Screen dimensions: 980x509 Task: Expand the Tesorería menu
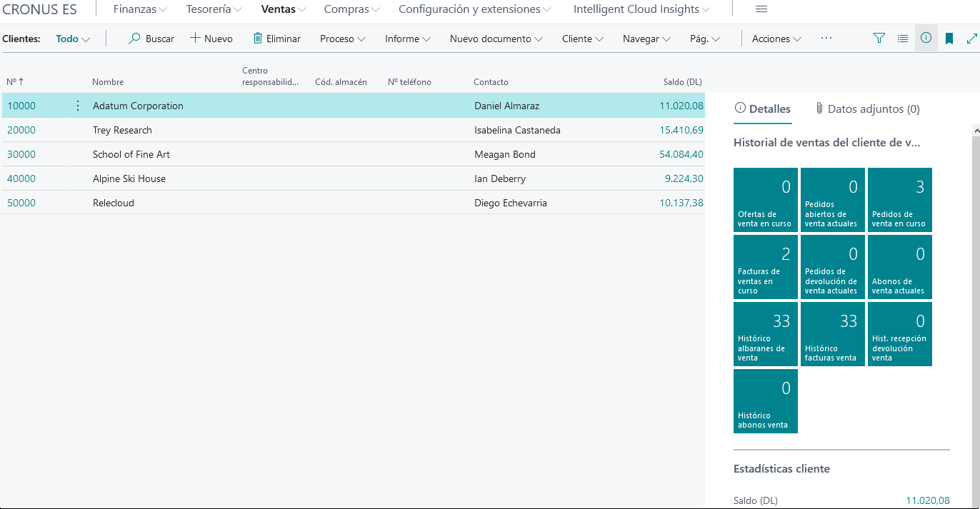(214, 9)
